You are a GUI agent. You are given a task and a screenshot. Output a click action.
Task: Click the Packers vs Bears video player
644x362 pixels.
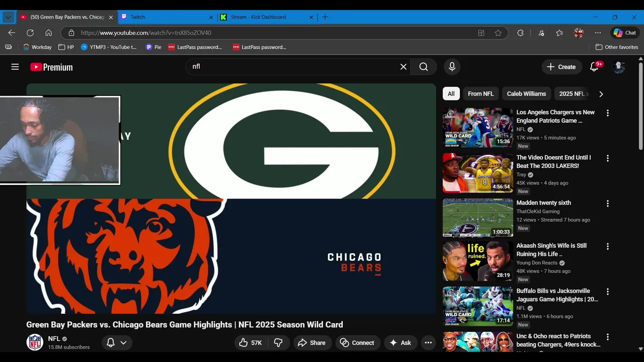point(231,199)
